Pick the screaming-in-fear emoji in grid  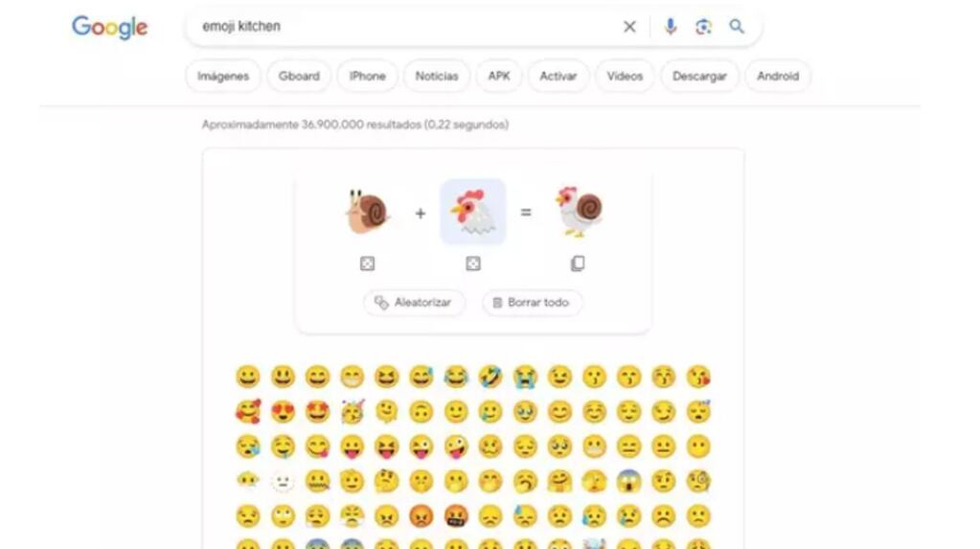click(x=628, y=482)
